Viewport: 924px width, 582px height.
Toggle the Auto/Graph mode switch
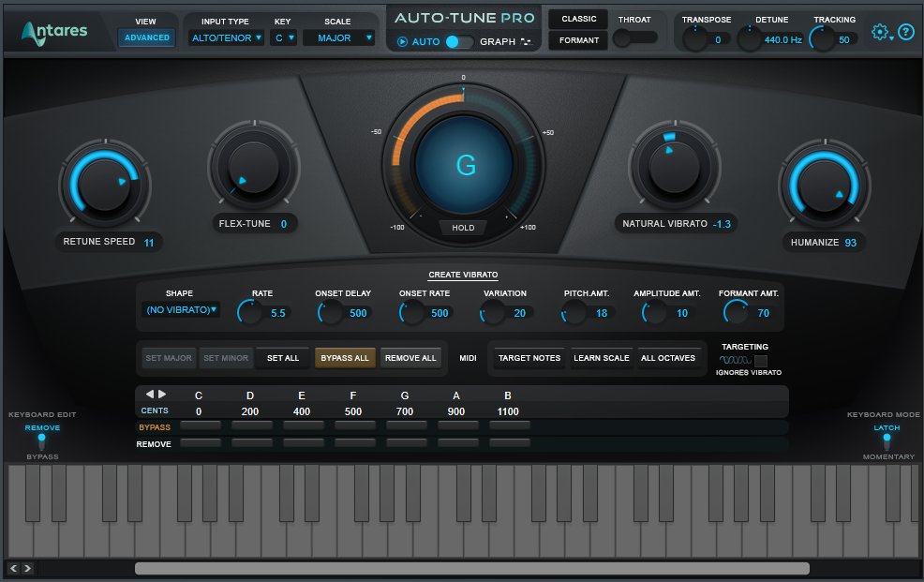click(x=458, y=41)
